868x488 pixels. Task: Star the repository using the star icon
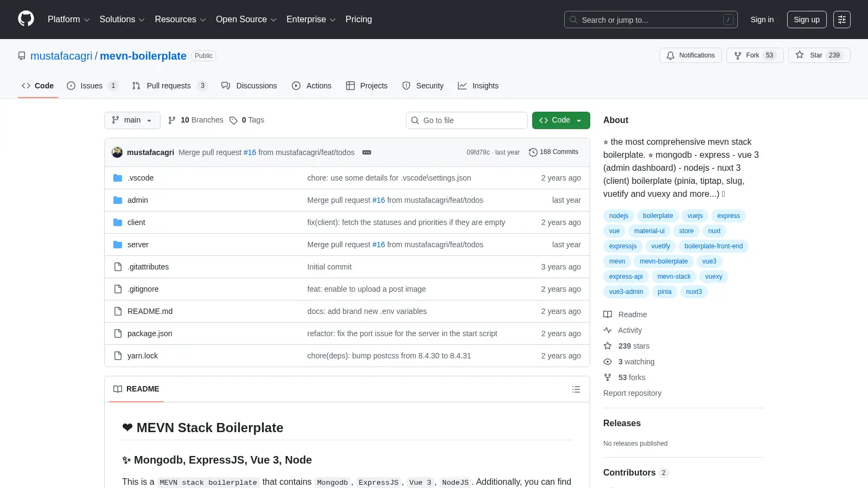pos(800,55)
